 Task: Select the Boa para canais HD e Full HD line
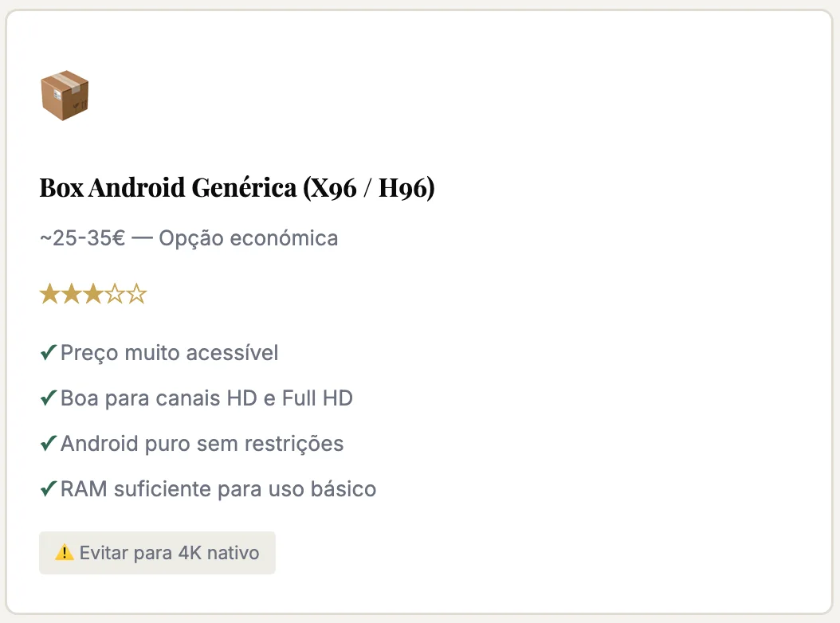pos(206,398)
